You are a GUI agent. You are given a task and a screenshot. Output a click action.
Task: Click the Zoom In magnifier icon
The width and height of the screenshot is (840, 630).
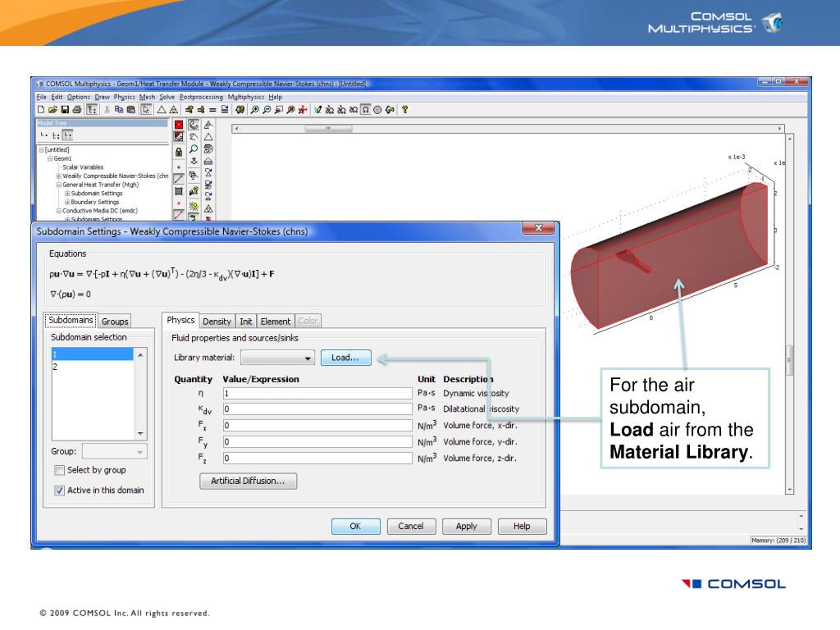[255, 110]
